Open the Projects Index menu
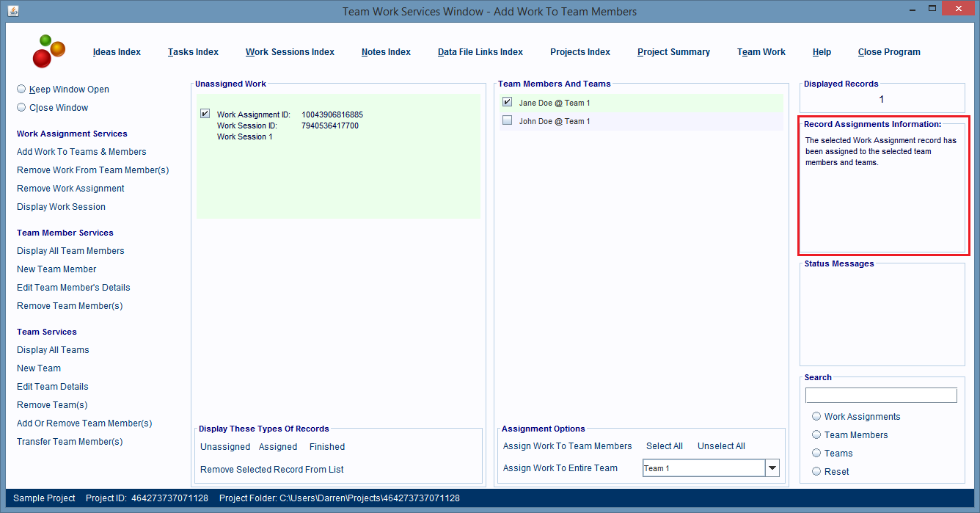Image resolution: width=980 pixels, height=513 pixels. [580, 52]
